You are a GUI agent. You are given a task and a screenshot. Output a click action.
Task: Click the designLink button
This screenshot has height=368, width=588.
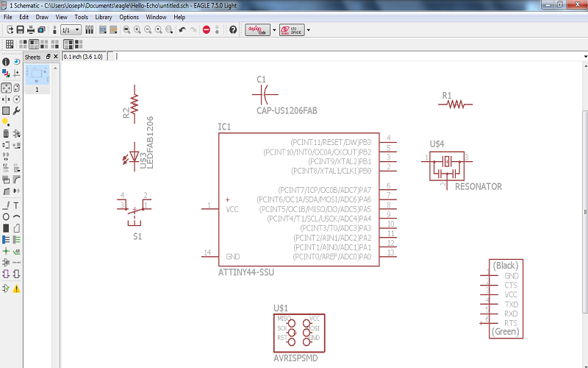[x=257, y=29]
